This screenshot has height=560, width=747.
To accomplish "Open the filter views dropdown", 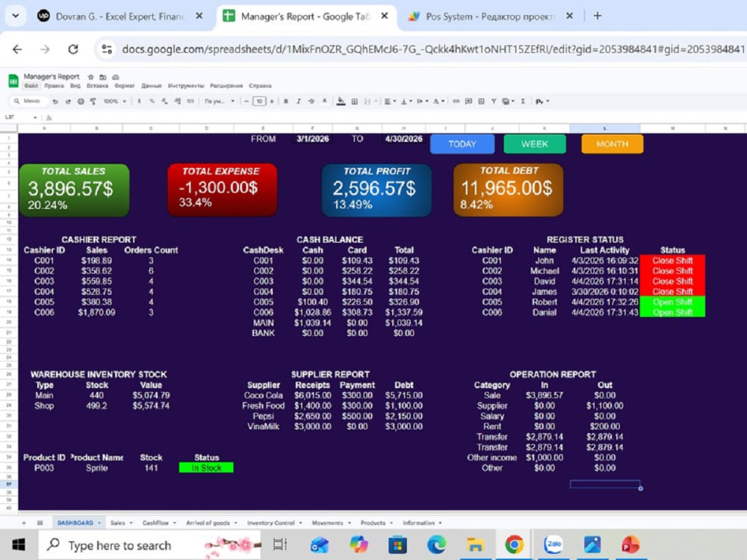I will click(x=508, y=102).
